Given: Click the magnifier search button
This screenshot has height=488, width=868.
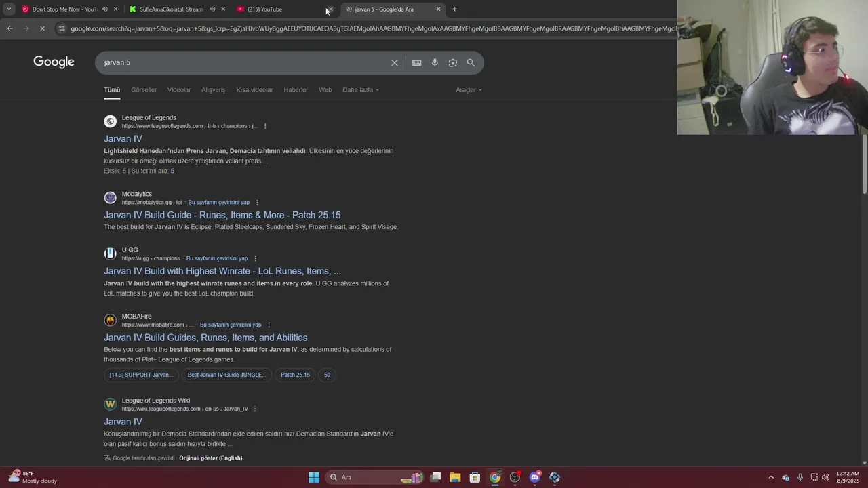Looking at the screenshot, I should click(x=471, y=62).
